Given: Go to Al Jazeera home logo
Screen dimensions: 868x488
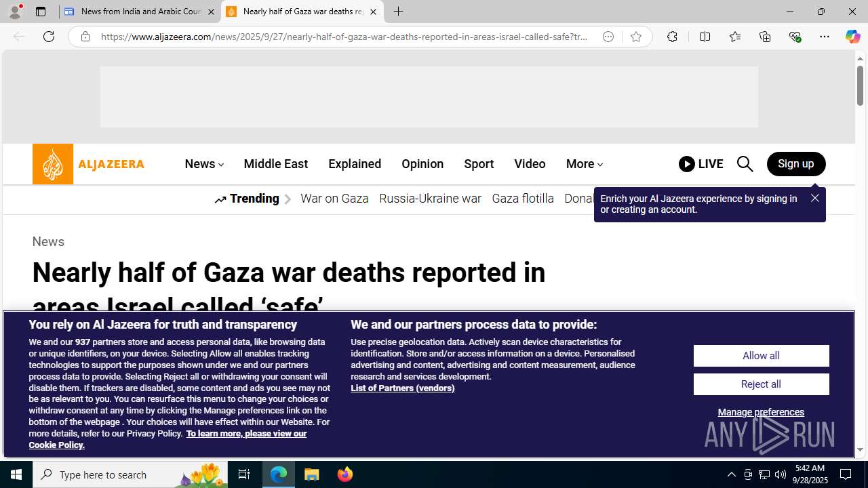Looking at the screenshot, I should click(88, 164).
